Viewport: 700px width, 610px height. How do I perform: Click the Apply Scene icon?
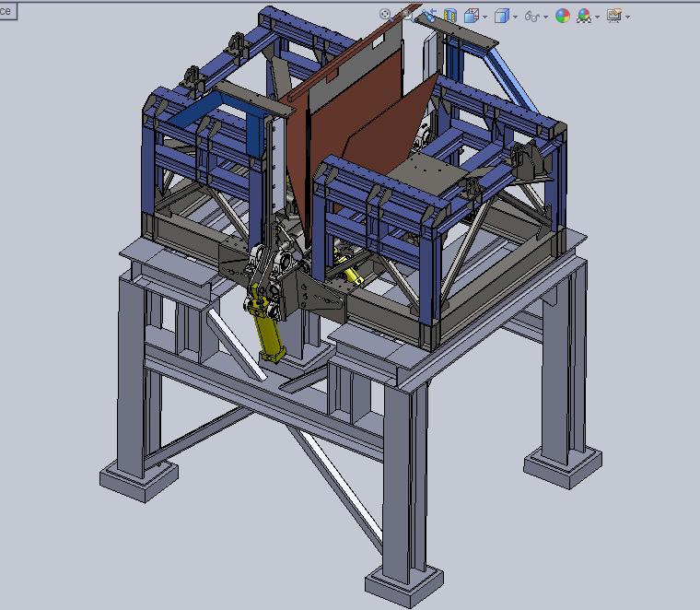pos(584,16)
